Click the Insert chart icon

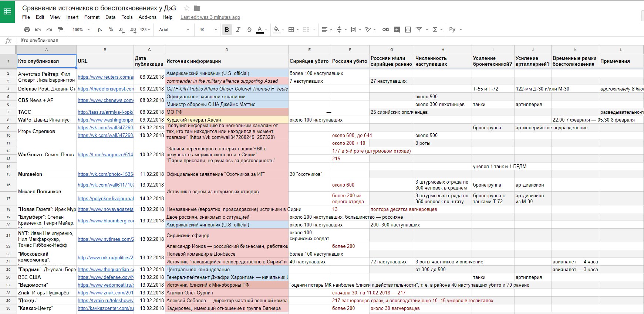pos(408,30)
